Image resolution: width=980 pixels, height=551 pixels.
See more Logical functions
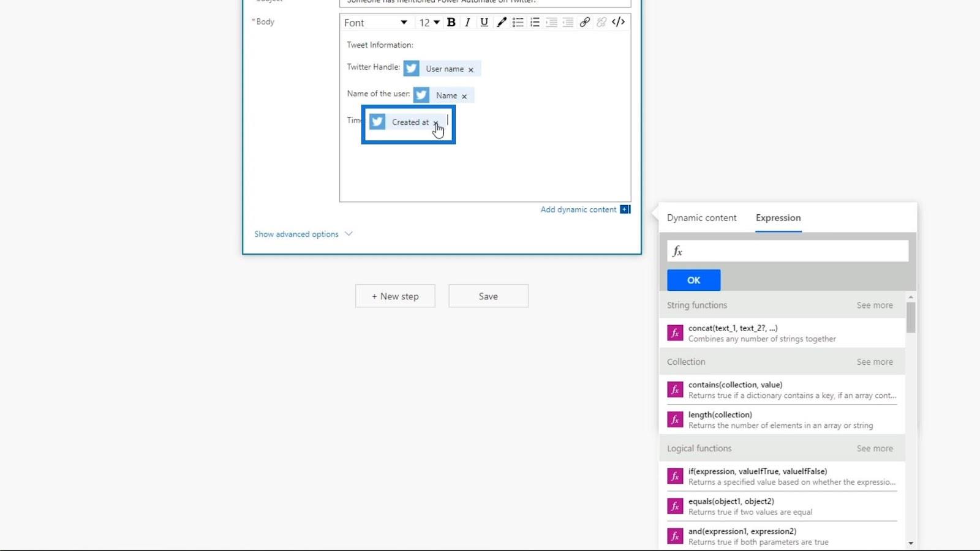(875, 448)
